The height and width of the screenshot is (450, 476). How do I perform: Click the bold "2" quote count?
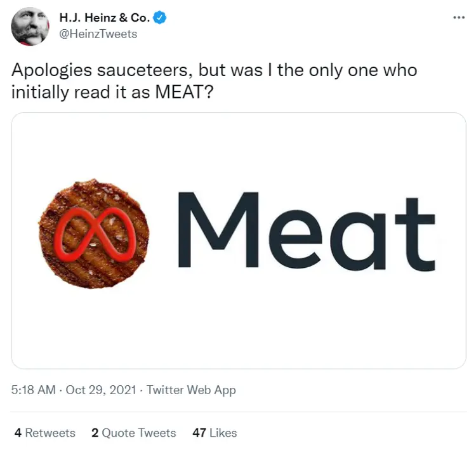95,433
